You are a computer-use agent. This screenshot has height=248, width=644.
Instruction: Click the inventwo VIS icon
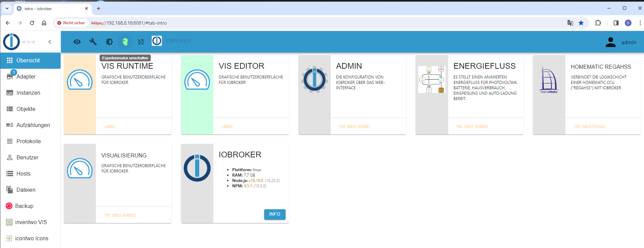9,222
